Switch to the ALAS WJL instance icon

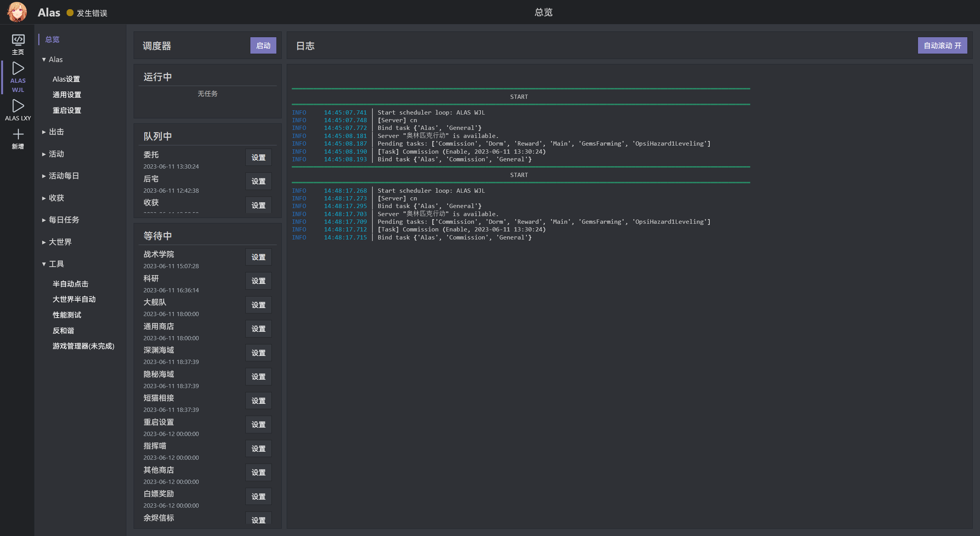pyautogui.click(x=18, y=77)
